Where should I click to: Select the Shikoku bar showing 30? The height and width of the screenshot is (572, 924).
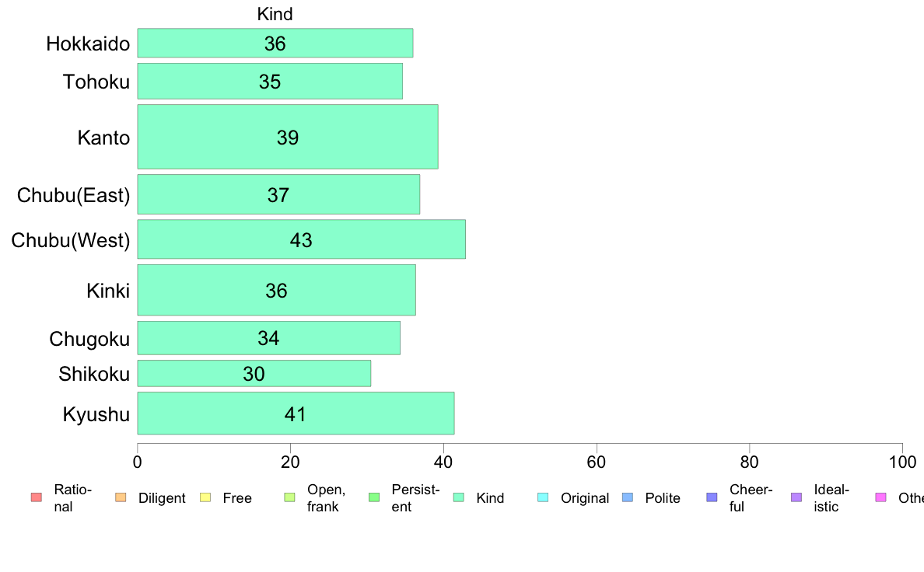coord(254,374)
